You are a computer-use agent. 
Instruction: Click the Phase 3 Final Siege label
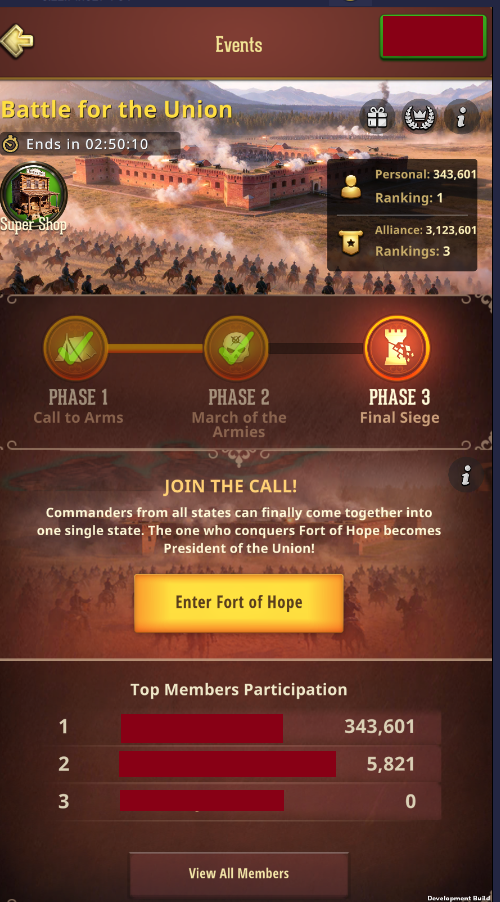coord(399,407)
